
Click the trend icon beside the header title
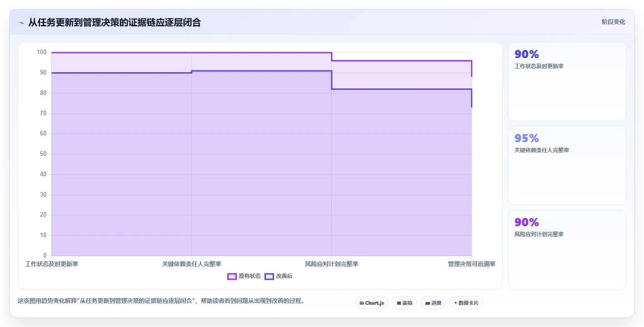pyautogui.click(x=21, y=23)
